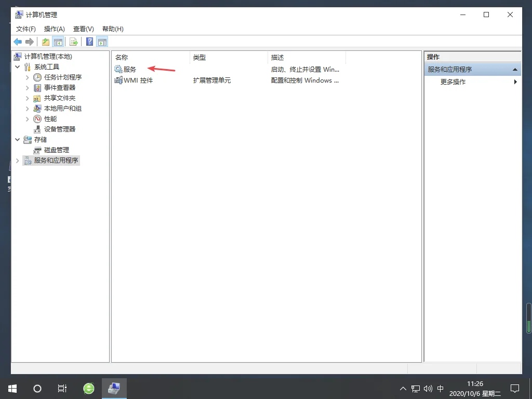Show hidden tray icons chevron
The image size is (532, 399).
(x=403, y=389)
